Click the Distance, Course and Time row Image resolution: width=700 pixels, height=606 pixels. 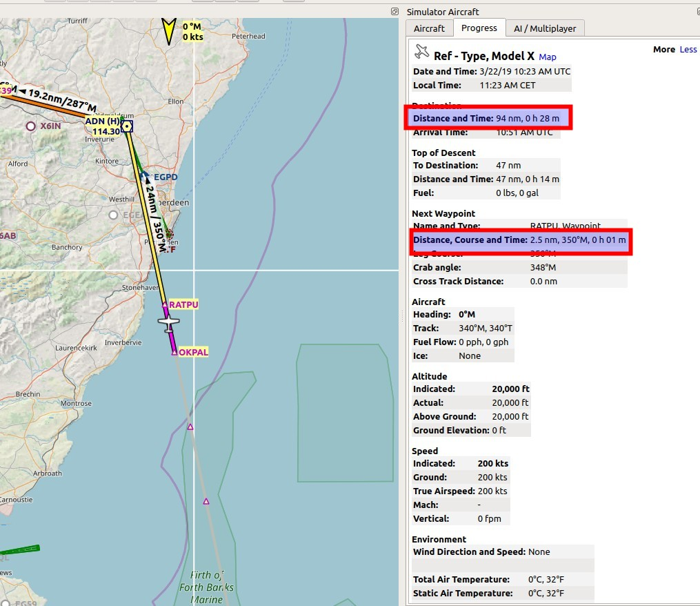pyautogui.click(x=519, y=240)
